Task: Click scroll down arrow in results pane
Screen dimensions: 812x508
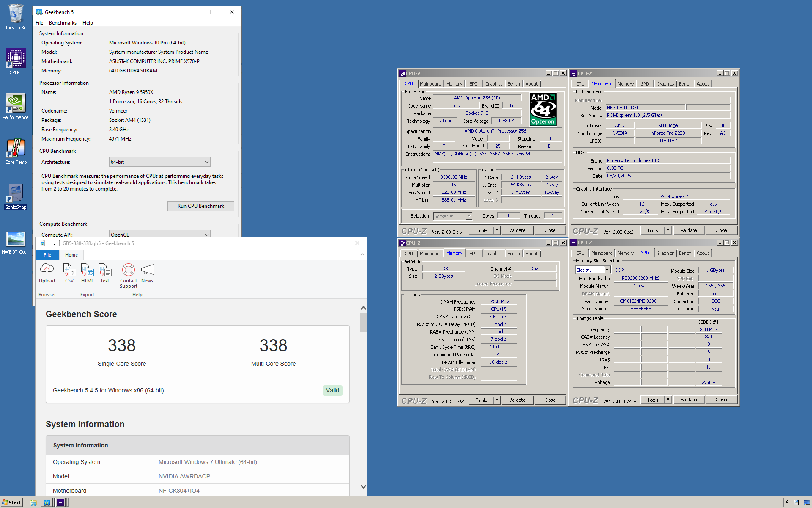Action: [363, 486]
